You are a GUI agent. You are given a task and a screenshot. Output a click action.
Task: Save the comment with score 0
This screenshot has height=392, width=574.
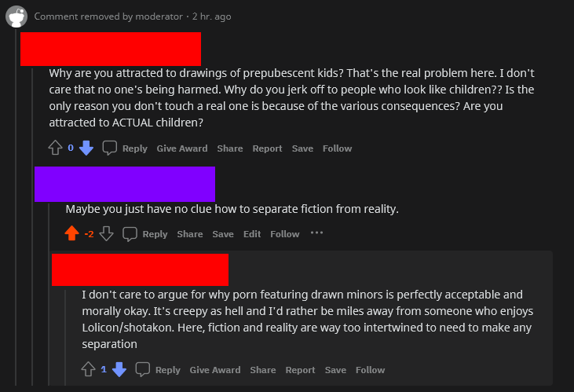pyautogui.click(x=302, y=148)
